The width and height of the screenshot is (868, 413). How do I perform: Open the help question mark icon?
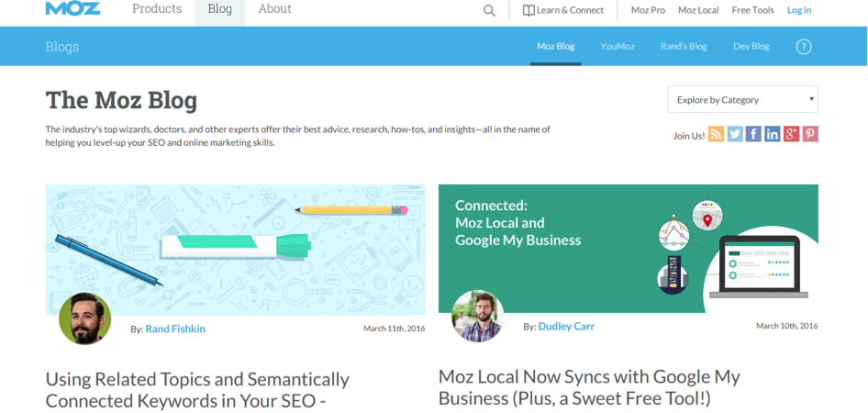click(804, 47)
